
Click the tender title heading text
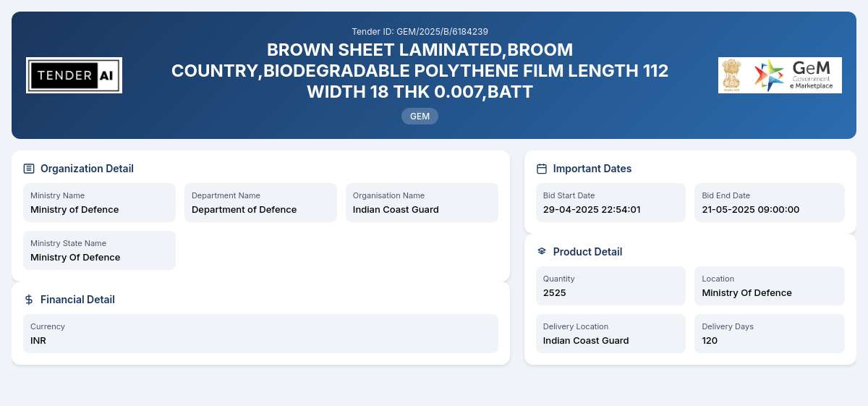[x=420, y=71]
